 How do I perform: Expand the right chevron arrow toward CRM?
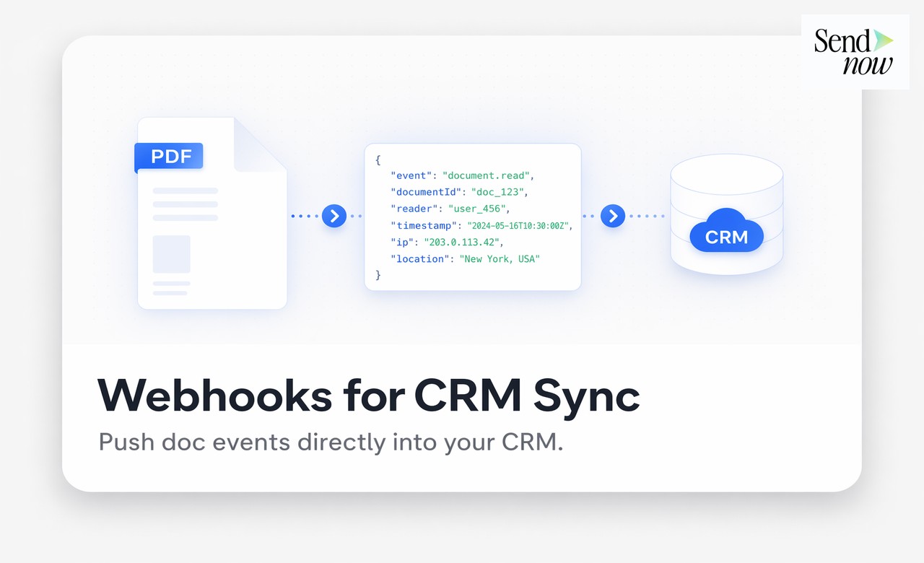pos(612,216)
